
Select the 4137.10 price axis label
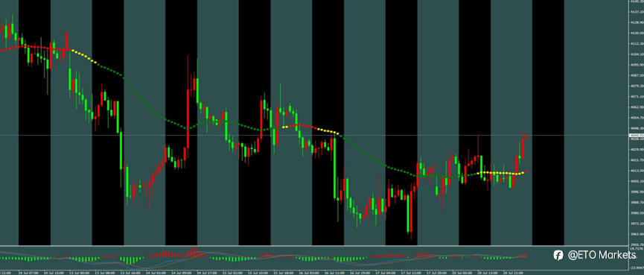637,12
